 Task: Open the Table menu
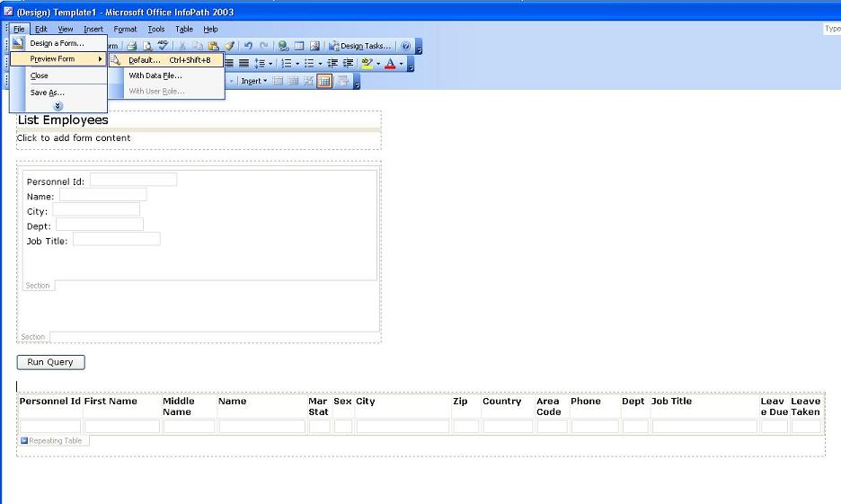[x=184, y=29]
